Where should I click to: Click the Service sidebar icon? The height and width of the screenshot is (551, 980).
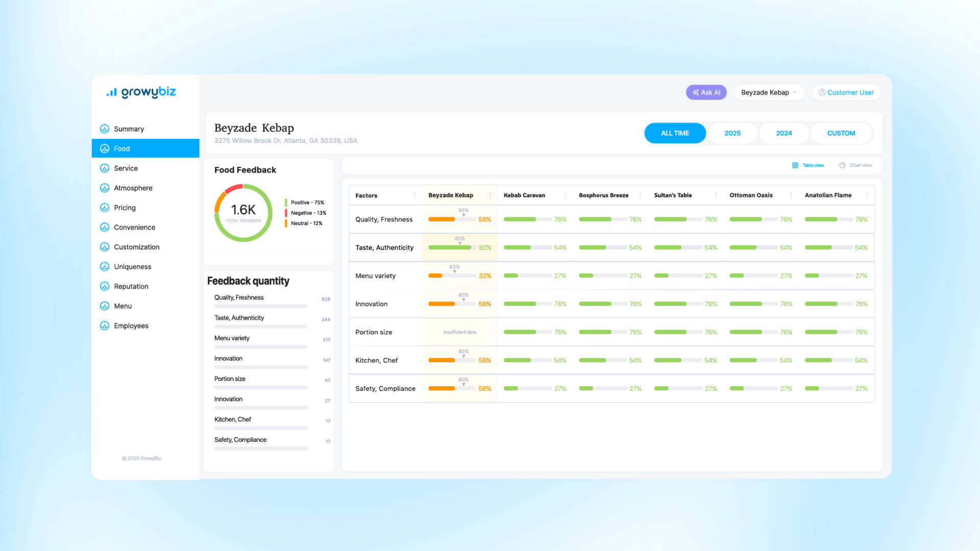click(105, 168)
